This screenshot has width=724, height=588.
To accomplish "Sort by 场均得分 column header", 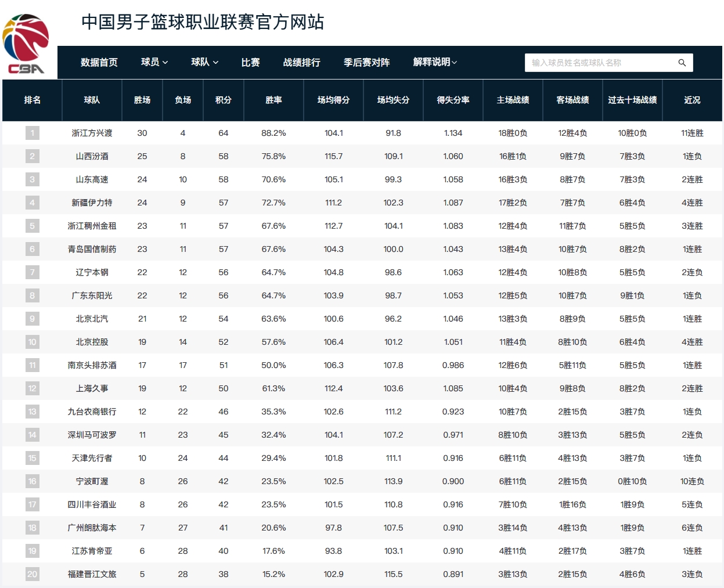I will (333, 100).
